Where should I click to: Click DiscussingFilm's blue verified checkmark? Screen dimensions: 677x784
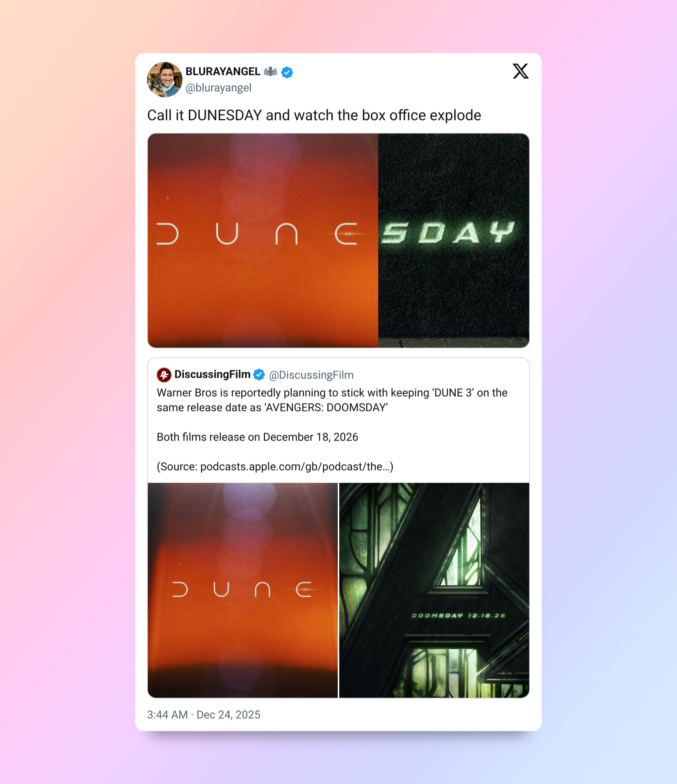pyautogui.click(x=259, y=374)
